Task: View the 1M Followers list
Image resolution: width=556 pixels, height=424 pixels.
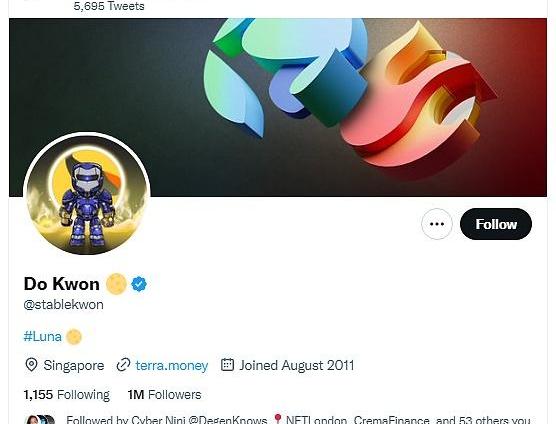Action: (x=165, y=395)
